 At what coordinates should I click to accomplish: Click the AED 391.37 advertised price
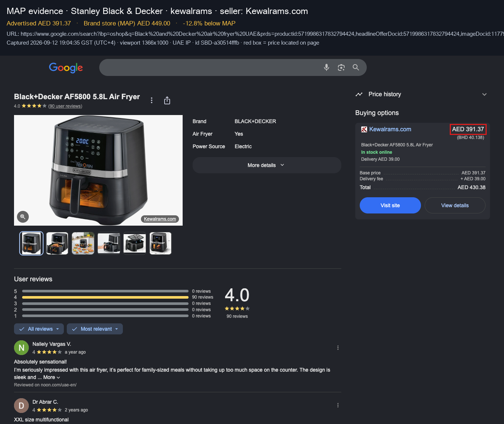click(x=468, y=129)
